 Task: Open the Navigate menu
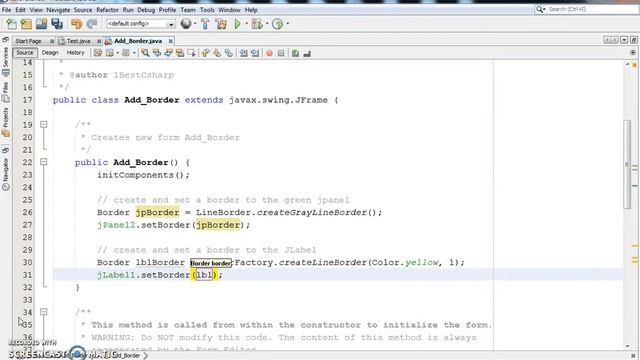(x=58, y=10)
